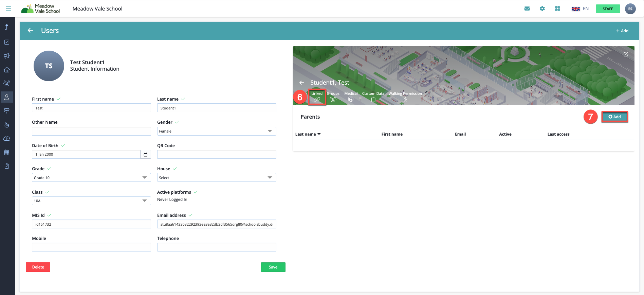Open the House select dropdown

[x=217, y=178]
